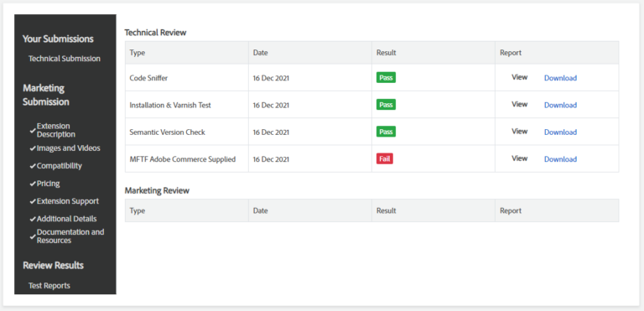The image size is (644, 311).
Task: Click checkmark beside Documentation and Resources
Action: click(x=33, y=236)
